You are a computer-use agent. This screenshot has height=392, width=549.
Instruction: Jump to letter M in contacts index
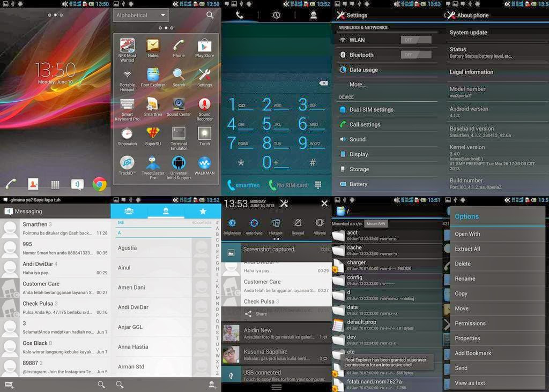click(x=218, y=298)
